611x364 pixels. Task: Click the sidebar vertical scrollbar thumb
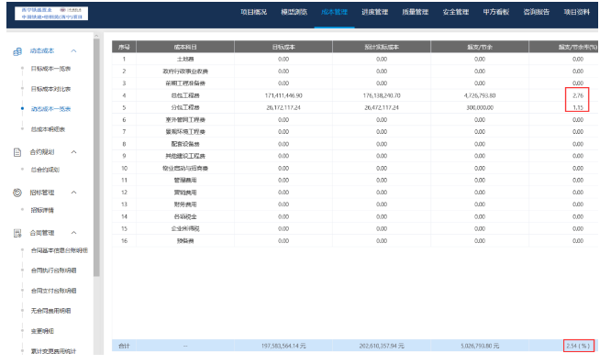96,158
